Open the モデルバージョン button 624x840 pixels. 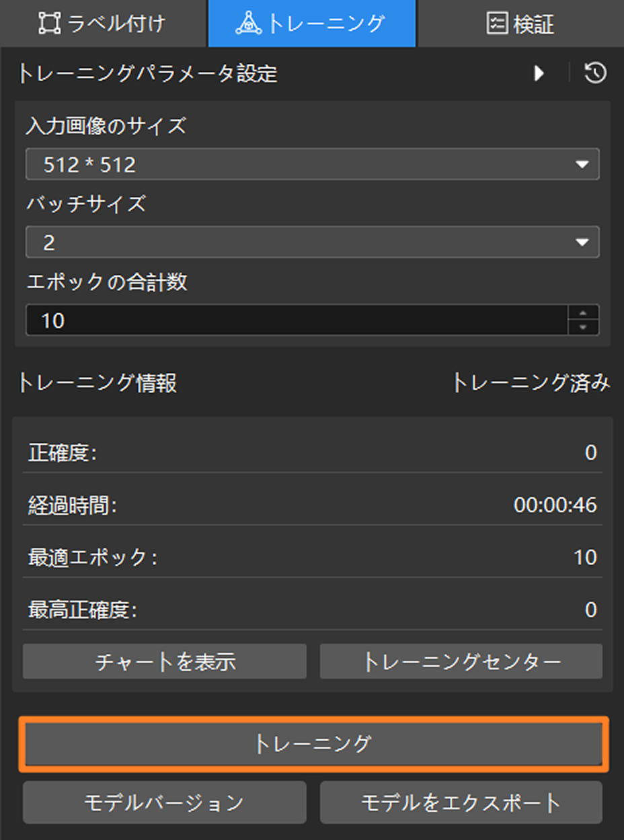165,802
